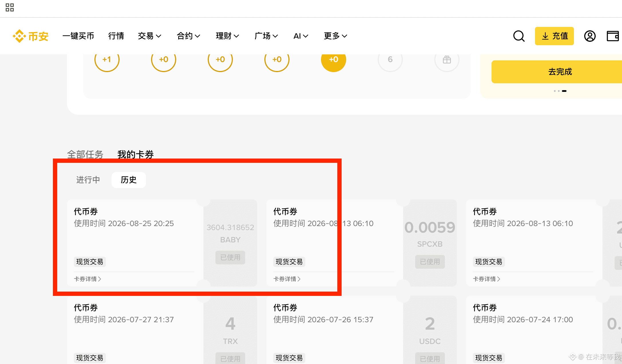Expand the 广场 dropdown menu
Viewport: 622px width, 364px height.
tap(266, 36)
